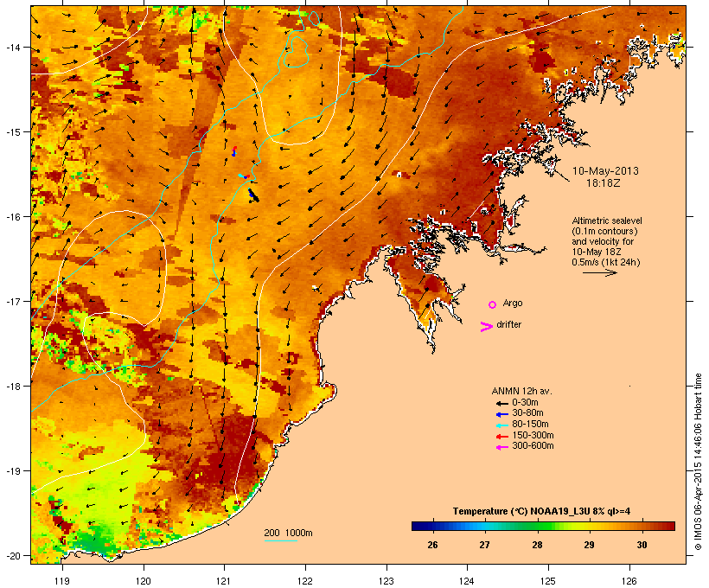Click the '0-30m' depth label

525,403
